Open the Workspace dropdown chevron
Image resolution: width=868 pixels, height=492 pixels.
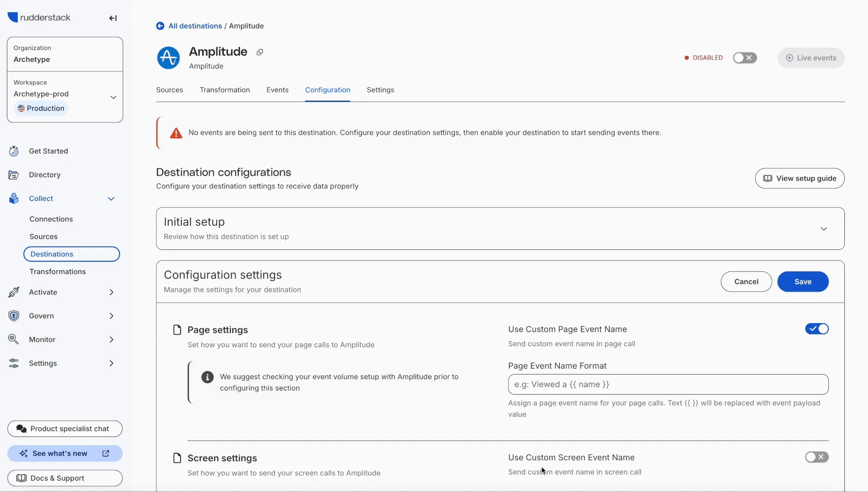tap(114, 97)
